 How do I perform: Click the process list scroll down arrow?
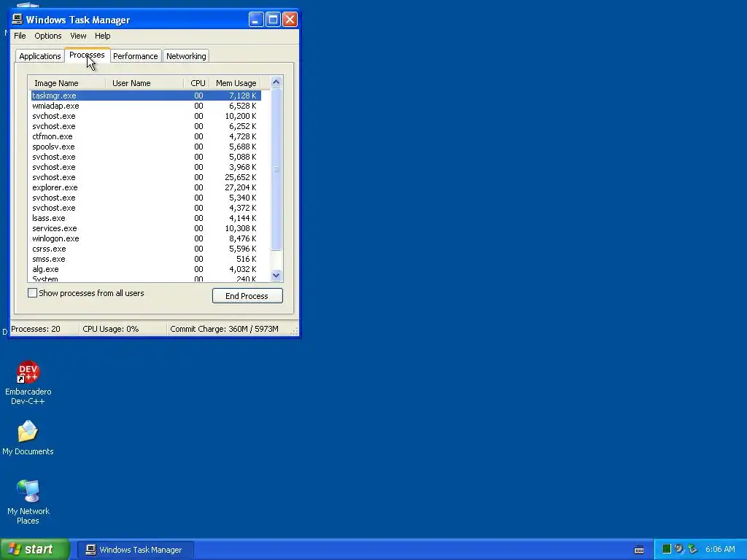click(276, 275)
